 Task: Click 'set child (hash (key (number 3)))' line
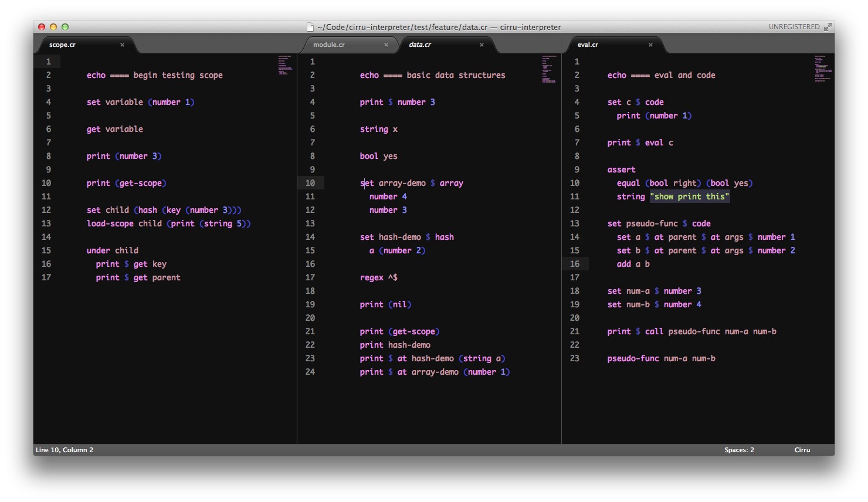click(x=164, y=210)
